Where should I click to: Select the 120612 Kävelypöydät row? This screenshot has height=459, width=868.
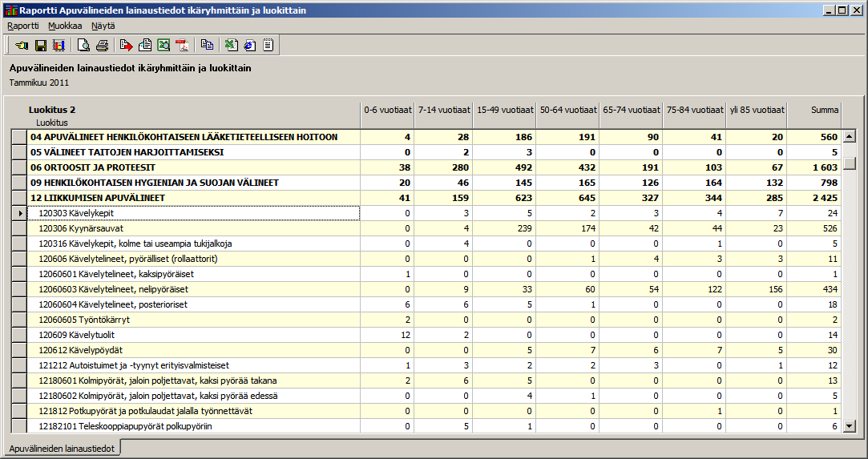coord(194,350)
